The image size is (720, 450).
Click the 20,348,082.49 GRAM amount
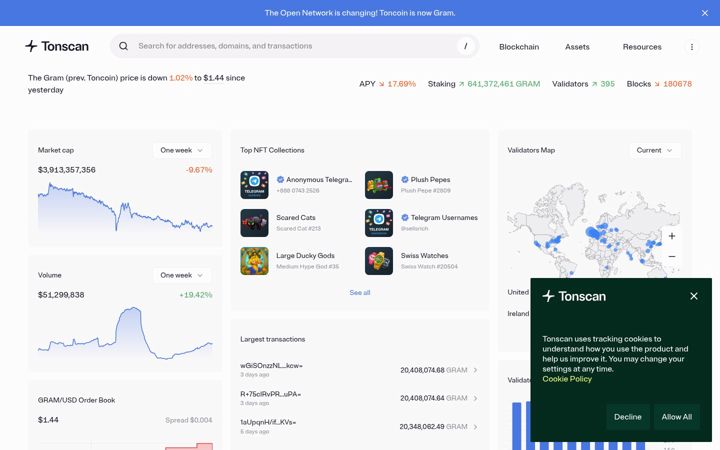(x=433, y=427)
